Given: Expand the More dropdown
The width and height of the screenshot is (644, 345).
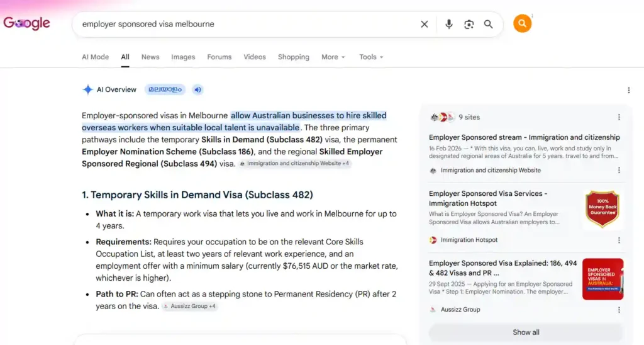Looking at the screenshot, I should (333, 57).
